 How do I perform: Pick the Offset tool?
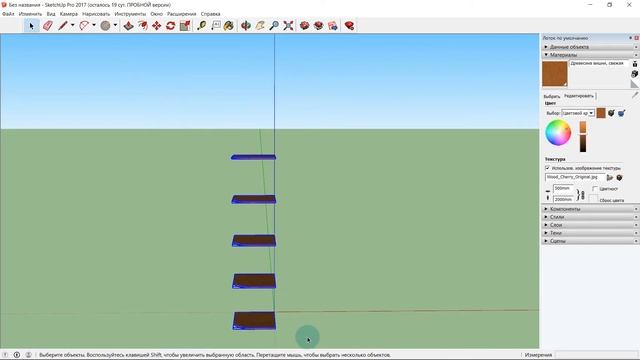pos(143,26)
